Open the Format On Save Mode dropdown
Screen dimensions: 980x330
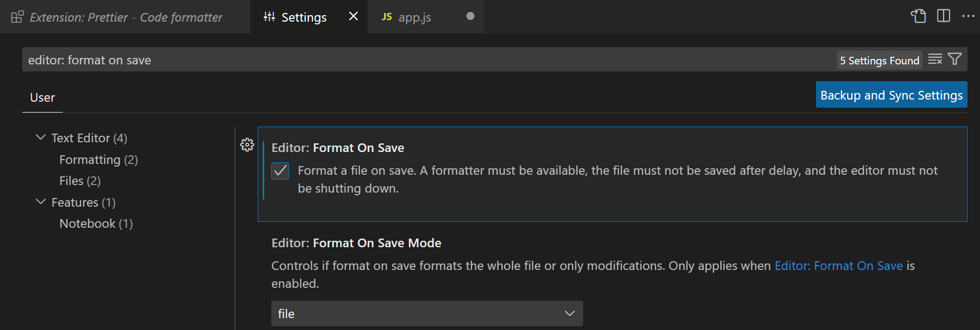pos(427,314)
